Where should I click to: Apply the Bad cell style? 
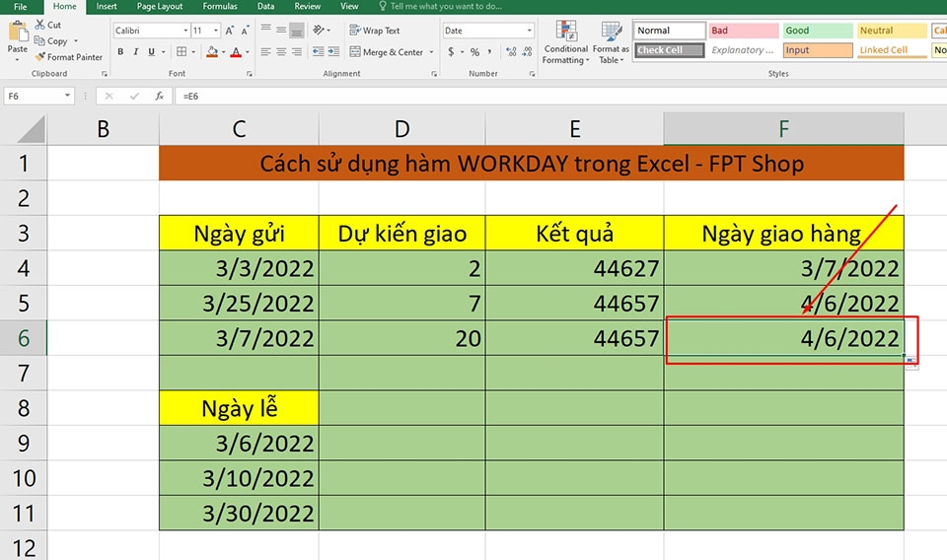[x=744, y=31]
